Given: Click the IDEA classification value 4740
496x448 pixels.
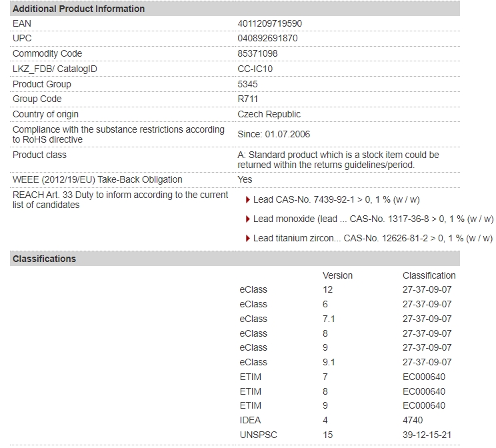Looking at the screenshot, I should click(413, 420).
